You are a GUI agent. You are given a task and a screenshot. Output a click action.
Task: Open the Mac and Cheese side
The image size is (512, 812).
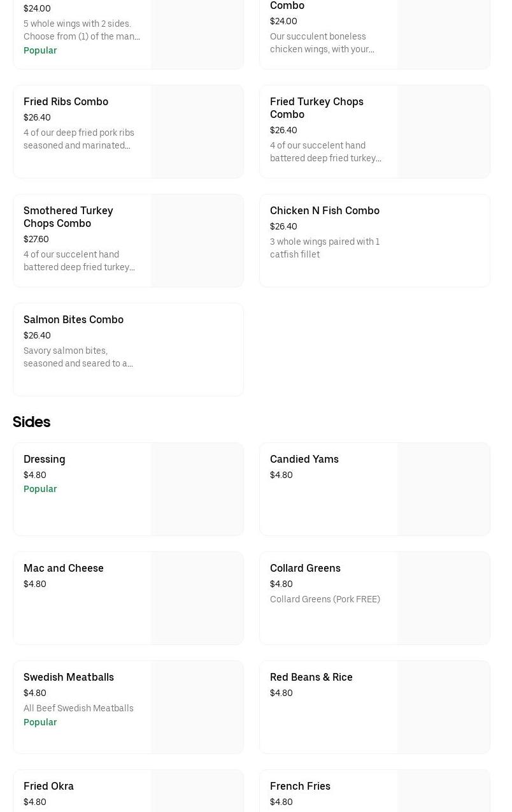click(64, 569)
